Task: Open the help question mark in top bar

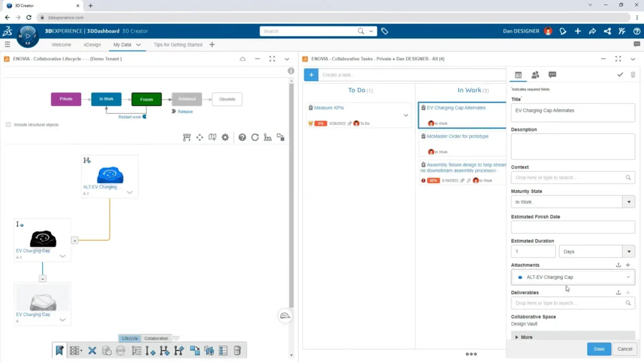Action: coord(636,31)
